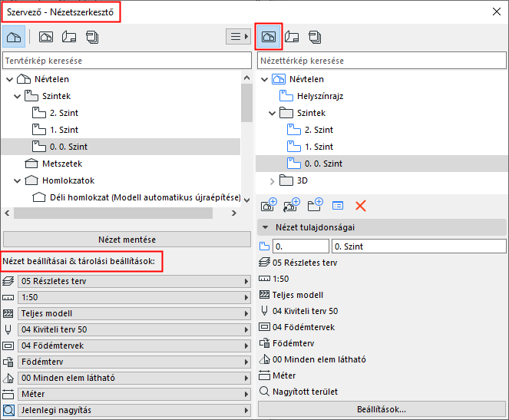
Task: Click the zoom icon beside Jelenlegi nagyítás
Action: click(8, 410)
